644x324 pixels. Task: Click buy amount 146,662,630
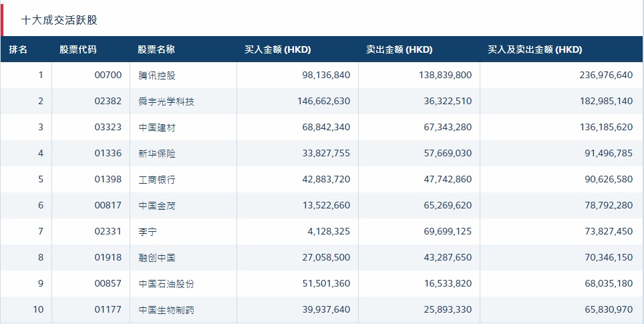tap(323, 101)
